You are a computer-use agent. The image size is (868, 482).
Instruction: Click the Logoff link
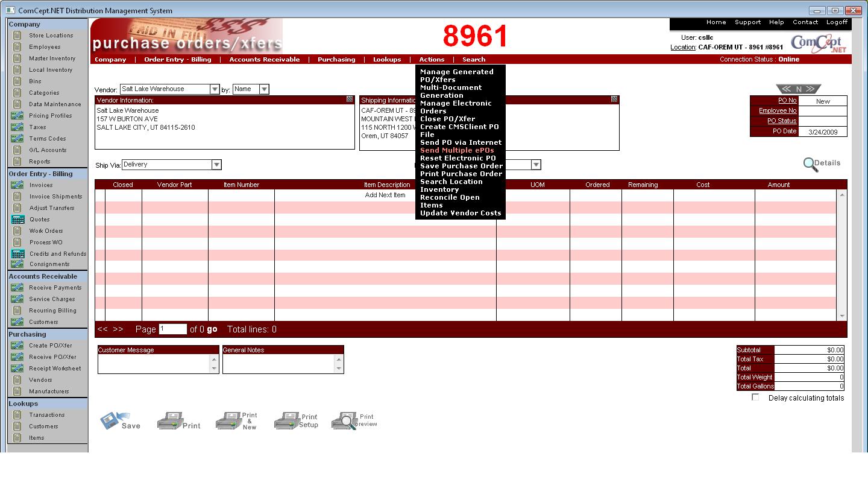[837, 22]
